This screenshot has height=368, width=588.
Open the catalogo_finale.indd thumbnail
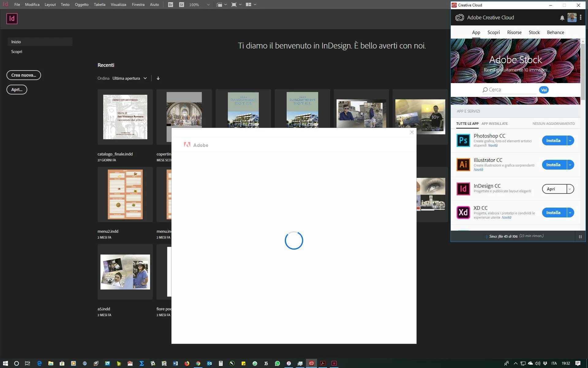pyautogui.click(x=125, y=117)
